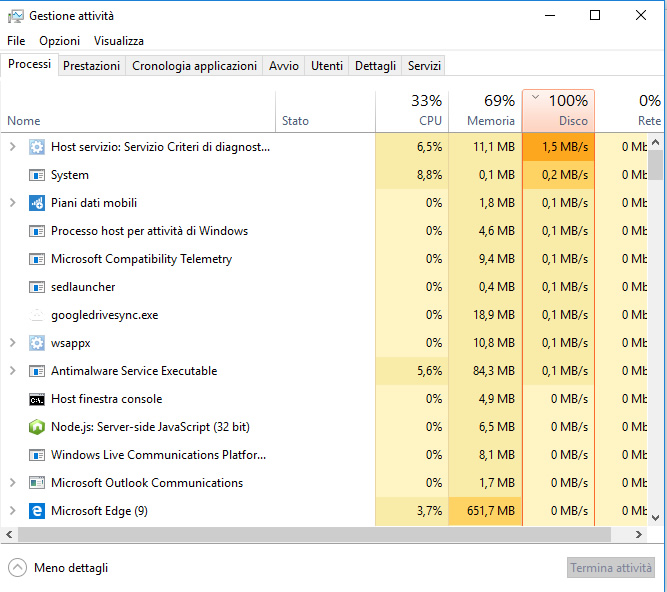Expand the Piani dati mobili group
667x592 pixels.
13,203
